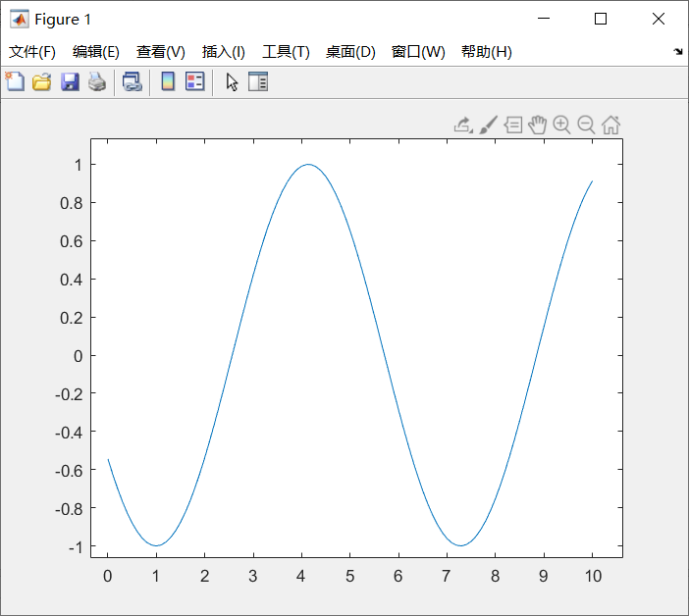Open the 文件(F) menu

click(x=32, y=52)
